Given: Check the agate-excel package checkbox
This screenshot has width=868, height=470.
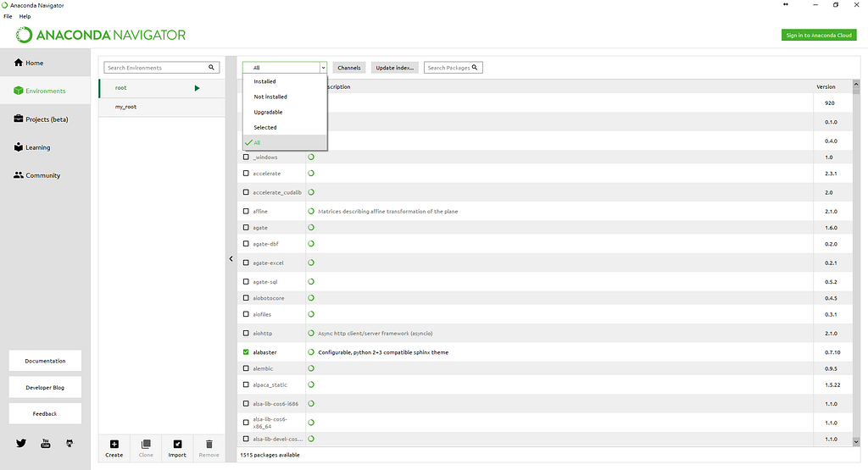Looking at the screenshot, I should point(246,263).
